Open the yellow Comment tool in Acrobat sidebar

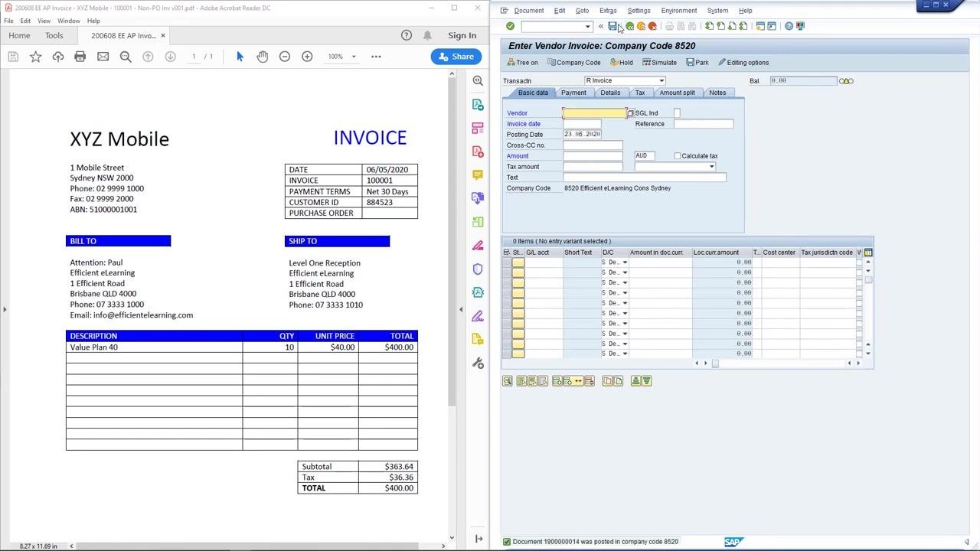point(478,174)
